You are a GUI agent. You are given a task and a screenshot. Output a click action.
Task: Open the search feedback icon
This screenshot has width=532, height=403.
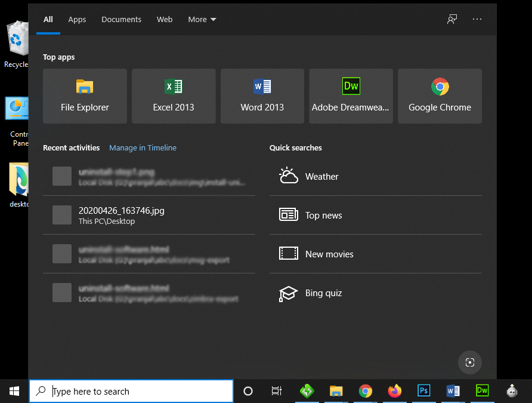pos(452,19)
